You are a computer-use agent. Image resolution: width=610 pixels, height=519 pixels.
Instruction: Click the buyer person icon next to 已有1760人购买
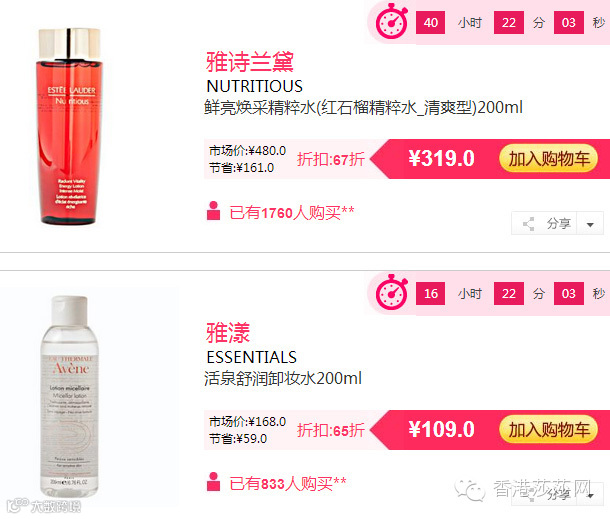point(213,211)
